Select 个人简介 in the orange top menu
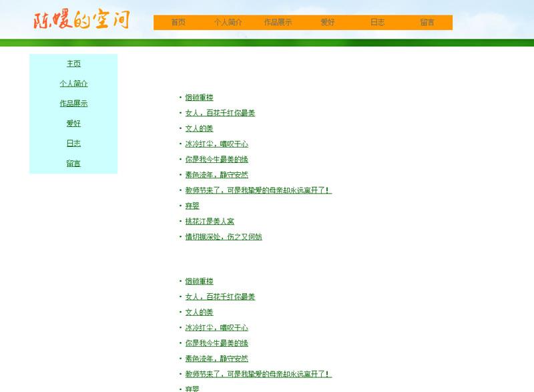534x392 pixels. [x=228, y=22]
